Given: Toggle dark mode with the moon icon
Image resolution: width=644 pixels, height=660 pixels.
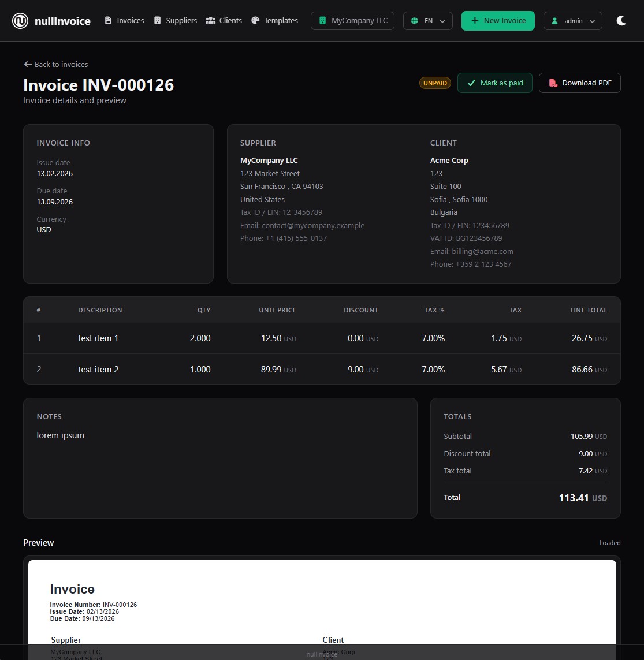Looking at the screenshot, I should tap(621, 21).
